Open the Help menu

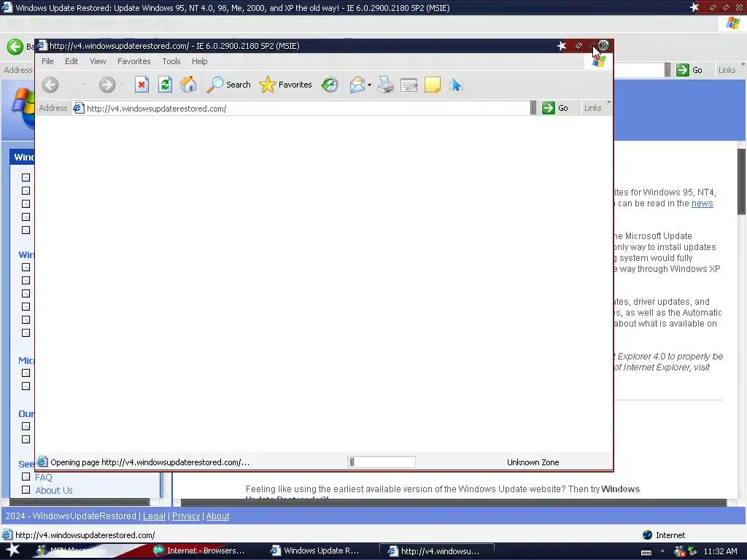(x=200, y=61)
